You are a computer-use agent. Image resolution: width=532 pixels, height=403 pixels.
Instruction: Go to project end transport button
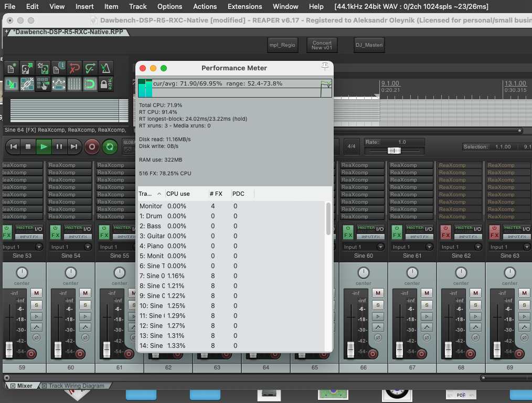74,147
